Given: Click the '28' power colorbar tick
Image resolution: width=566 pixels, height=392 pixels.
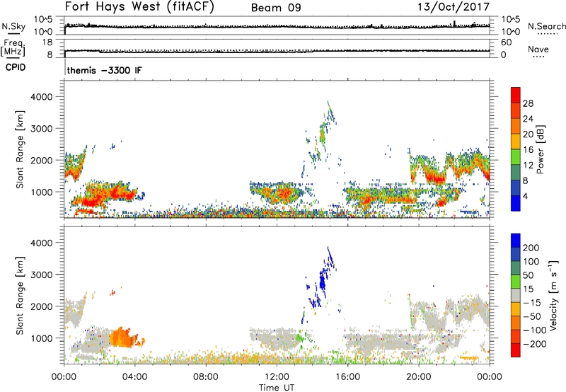Looking at the screenshot, I should [x=528, y=103].
